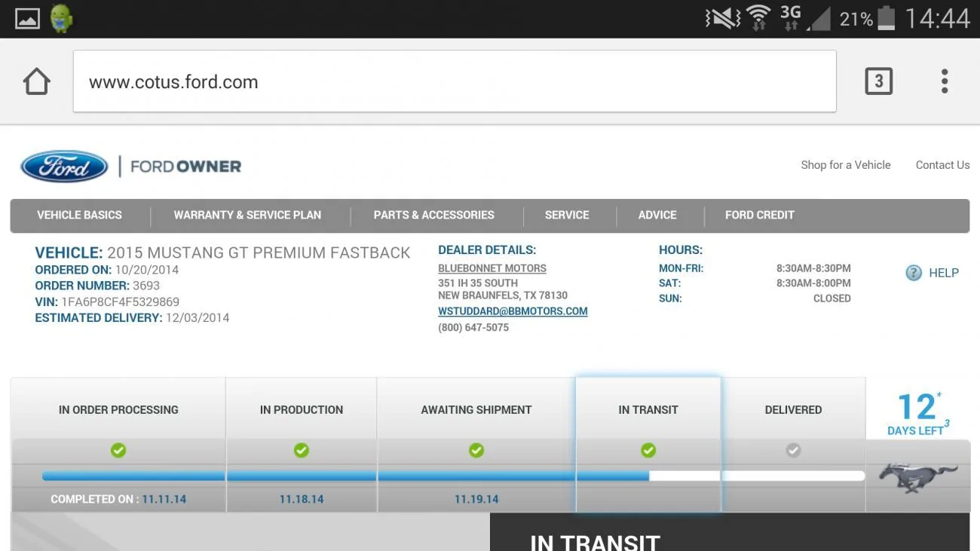Click the IN TRANSIT dark panel heading
This screenshot has height=551, width=980.
(596, 542)
